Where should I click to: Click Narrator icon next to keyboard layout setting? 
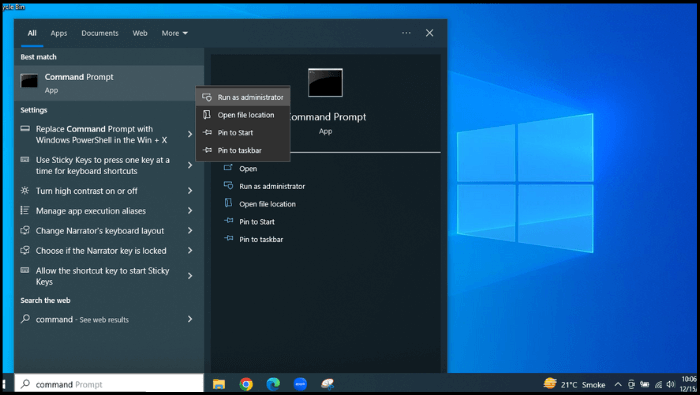[25, 230]
